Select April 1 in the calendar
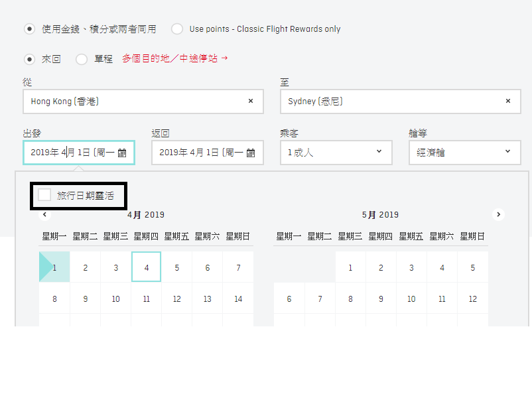The image size is (532, 406). 54,267
